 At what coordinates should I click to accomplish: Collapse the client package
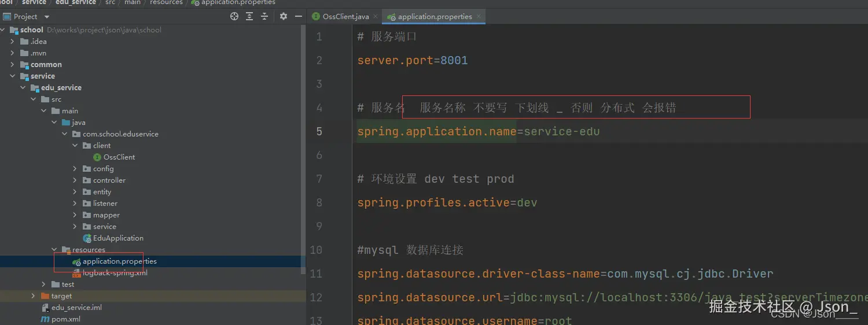pyautogui.click(x=75, y=146)
